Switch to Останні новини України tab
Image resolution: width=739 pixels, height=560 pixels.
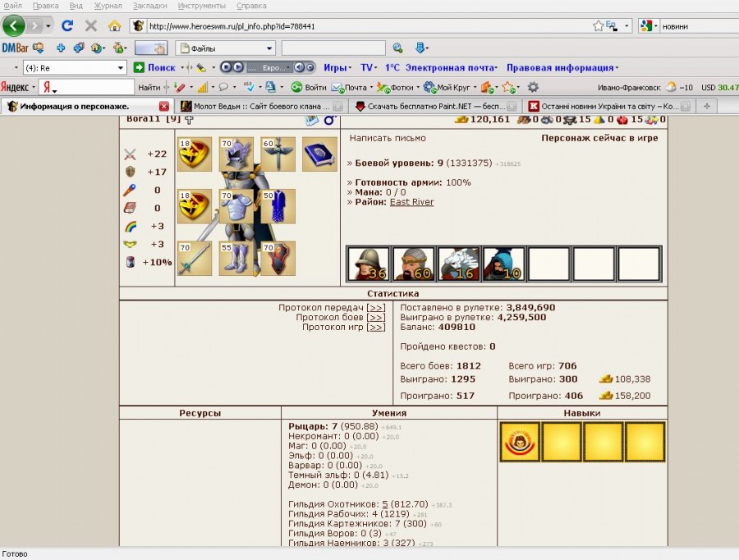click(609, 106)
